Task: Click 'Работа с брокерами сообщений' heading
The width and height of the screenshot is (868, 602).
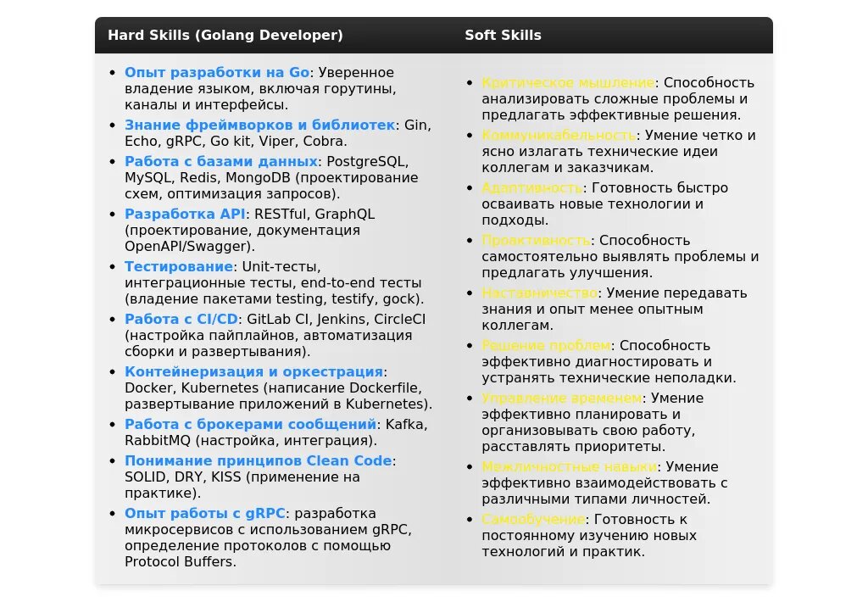Action: pos(251,424)
